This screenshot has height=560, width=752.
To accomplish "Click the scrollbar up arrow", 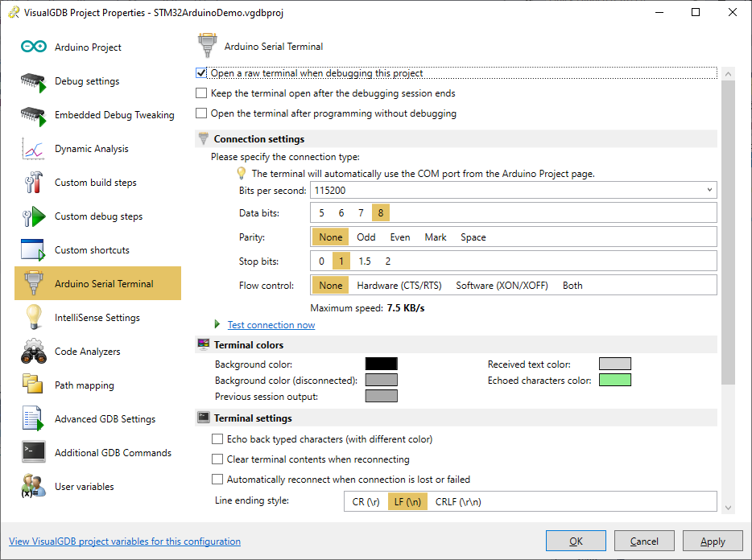I will tap(728, 74).
